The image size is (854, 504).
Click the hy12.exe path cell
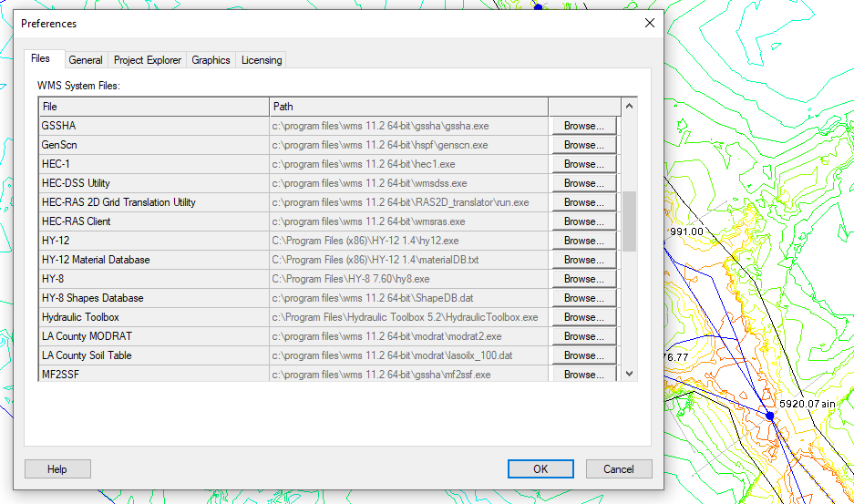(x=409, y=241)
